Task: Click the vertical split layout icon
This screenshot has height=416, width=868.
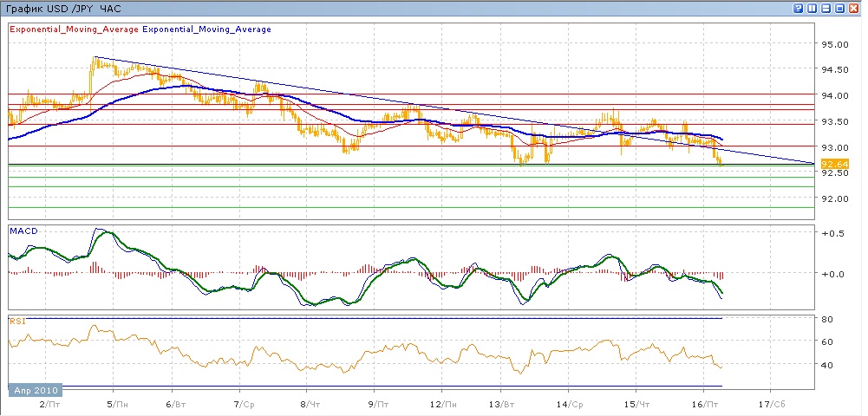Action: click(x=812, y=8)
